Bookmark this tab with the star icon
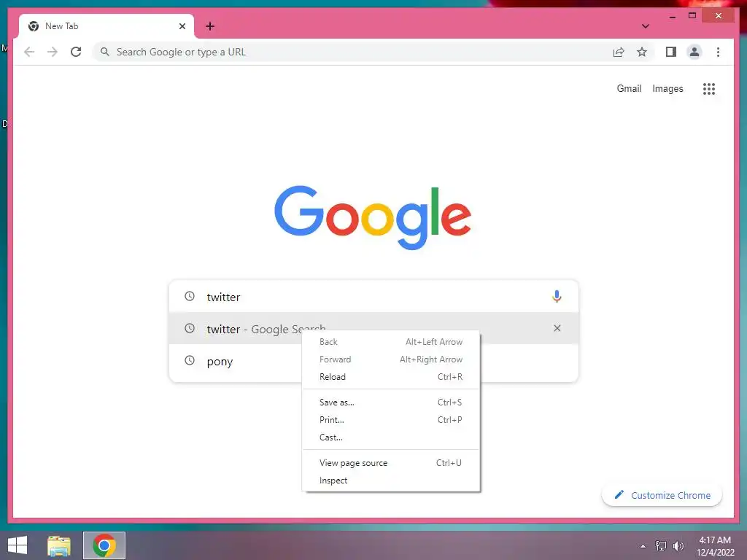The width and height of the screenshot is (747, 560). tap(642, 52)
